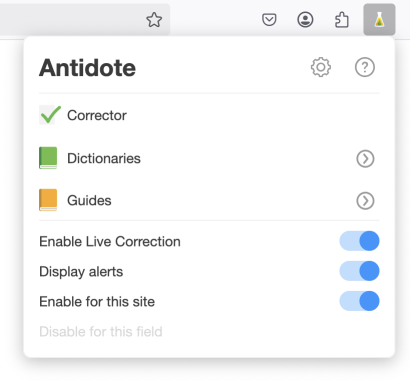Screen dimensions: 410x383
Task: Expand Dictionaries submenu chevron
Action: click(365, 159)
